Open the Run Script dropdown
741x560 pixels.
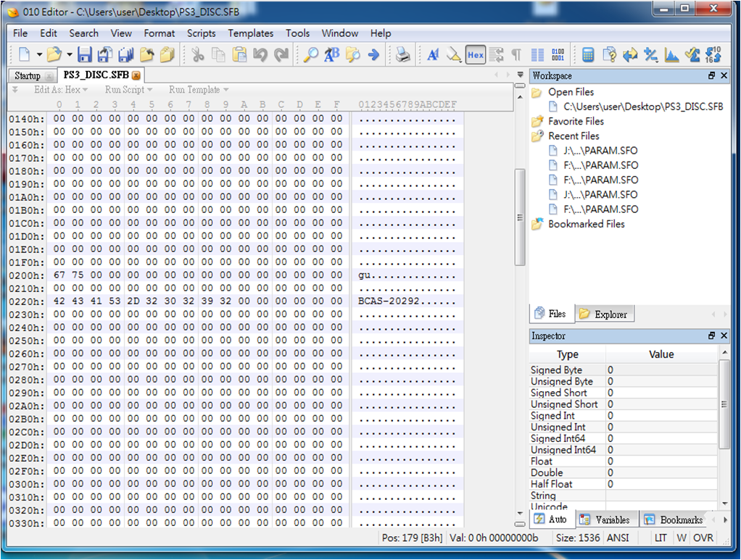(x=128, y=90)
